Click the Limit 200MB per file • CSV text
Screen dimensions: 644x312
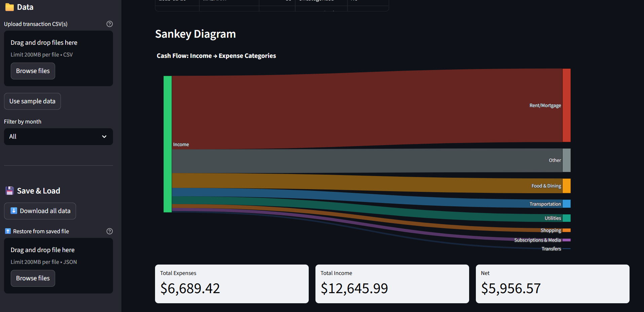coord(42,55)
